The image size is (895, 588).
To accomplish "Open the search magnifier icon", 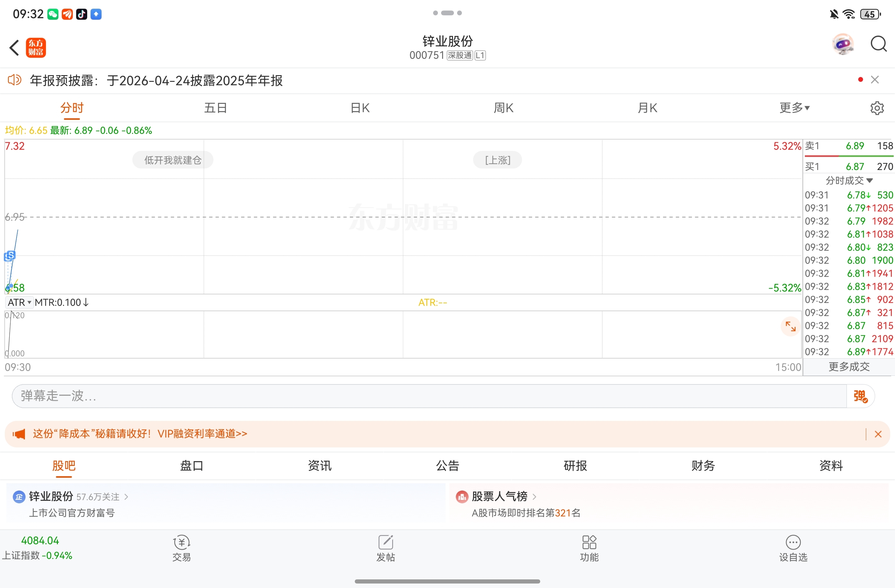I will pos(878,45).
